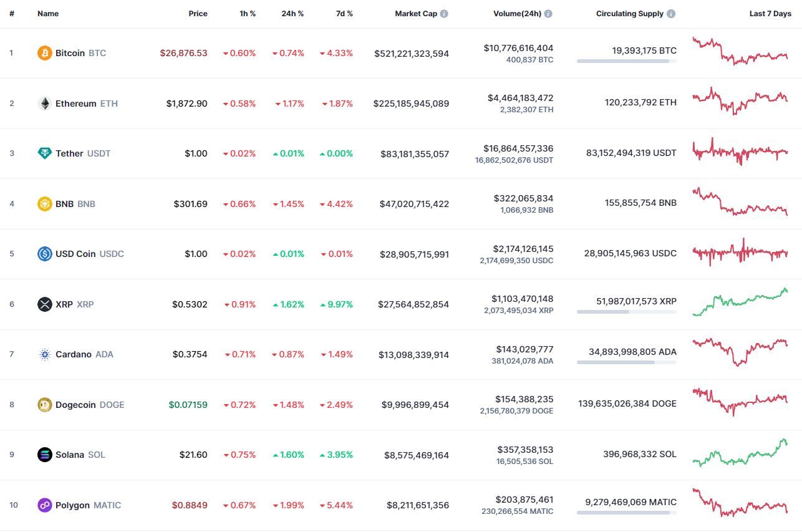
Task: Click the Volume(24h) info icon
Action: tap(548, 14)
